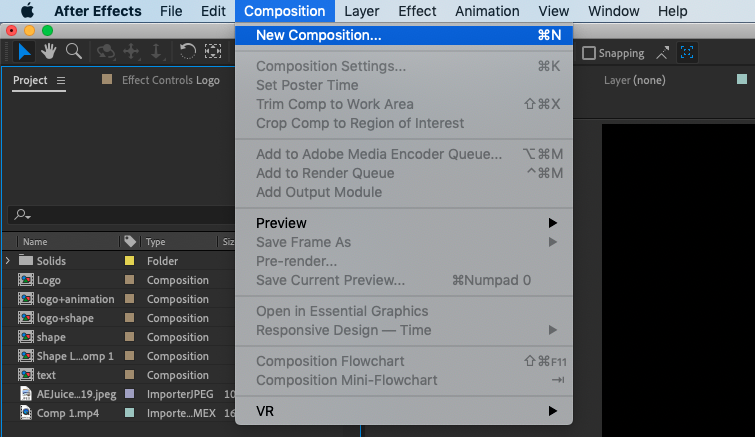Click the Logo composition icon
Image resolution: width=755 pixels, height=437 pixels.
(x=26, y=280)
